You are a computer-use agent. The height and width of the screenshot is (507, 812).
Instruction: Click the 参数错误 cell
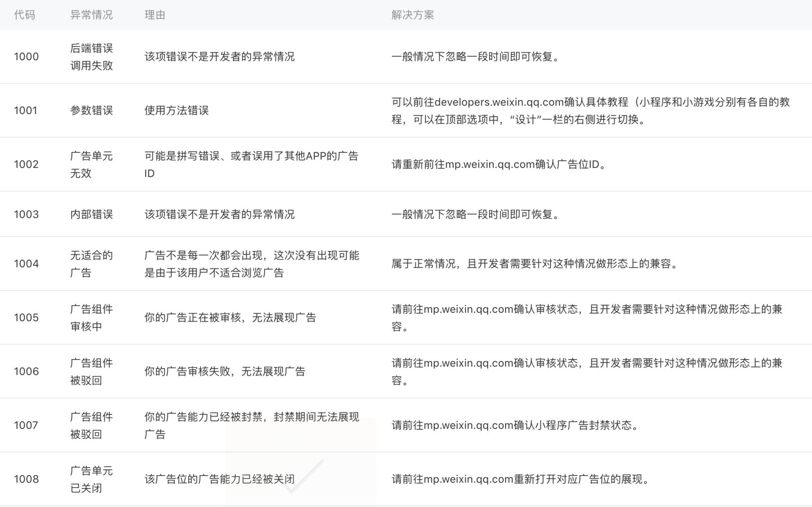91,111
